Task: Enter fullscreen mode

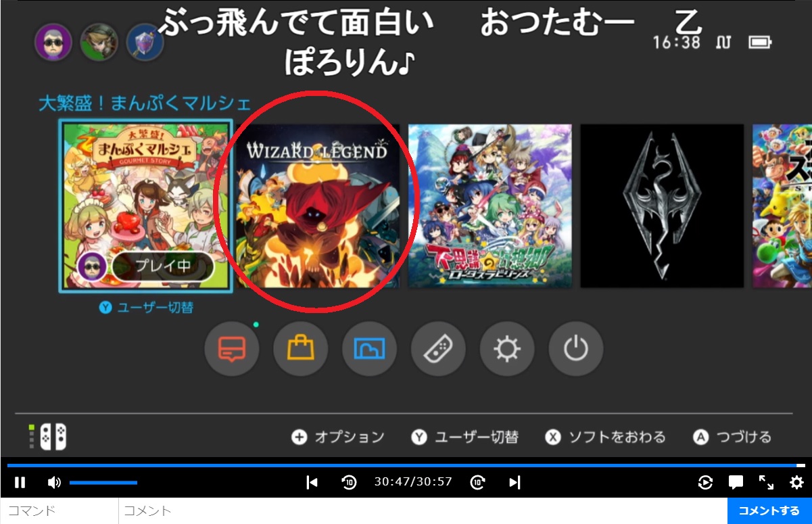Action: click(x=766, y=482)
